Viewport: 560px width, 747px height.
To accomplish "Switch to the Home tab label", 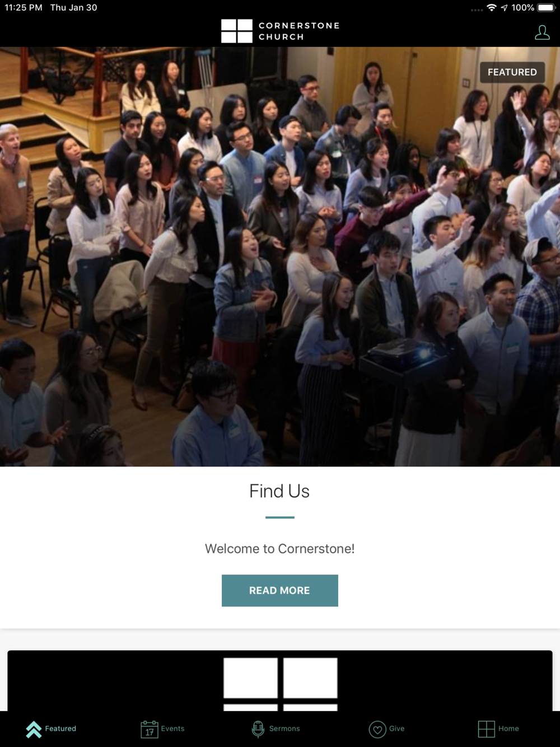I will click(x=508, y=729).
